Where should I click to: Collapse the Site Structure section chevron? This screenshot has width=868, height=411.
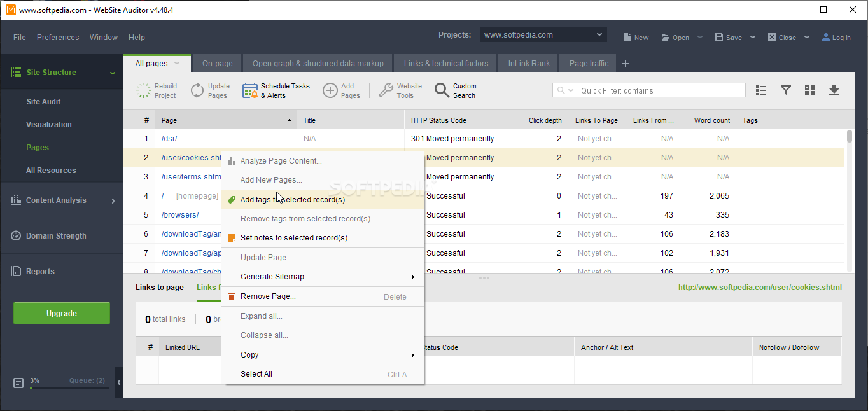113,73
